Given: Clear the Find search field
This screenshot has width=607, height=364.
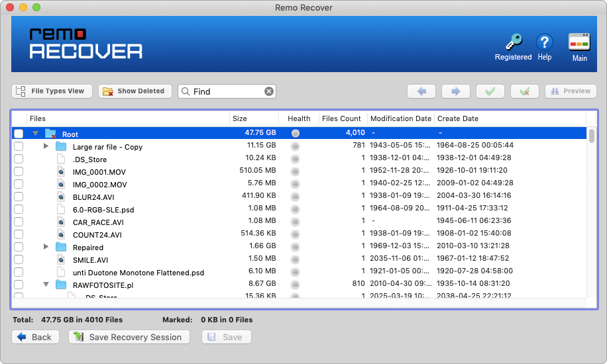Looking at the screenshot, I should coord(268,91).
